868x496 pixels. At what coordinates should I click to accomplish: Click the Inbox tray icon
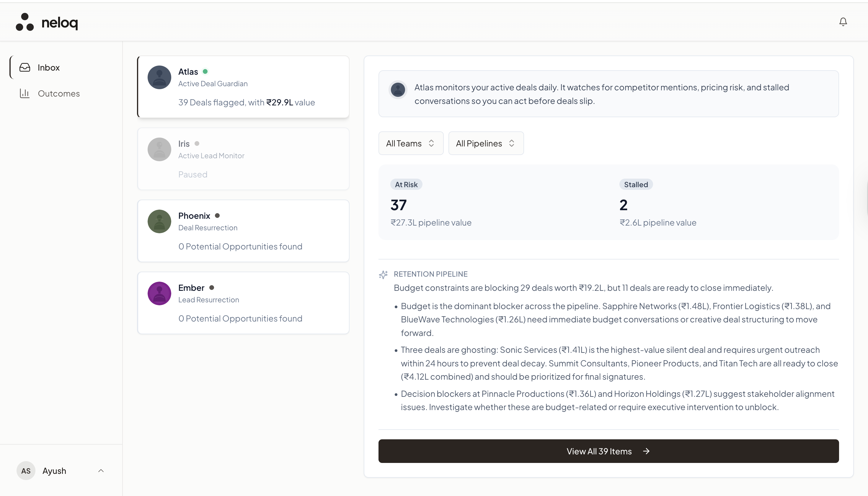25,67
